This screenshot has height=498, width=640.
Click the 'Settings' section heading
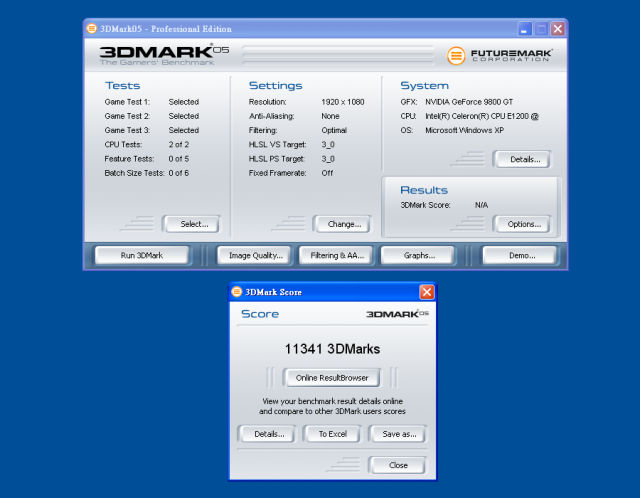tap(276, 86)
